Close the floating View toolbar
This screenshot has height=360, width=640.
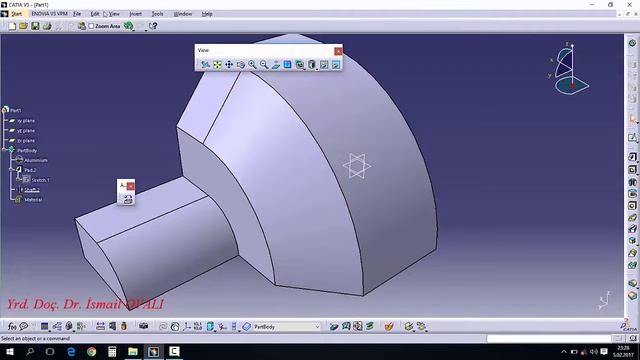[338, 51]
